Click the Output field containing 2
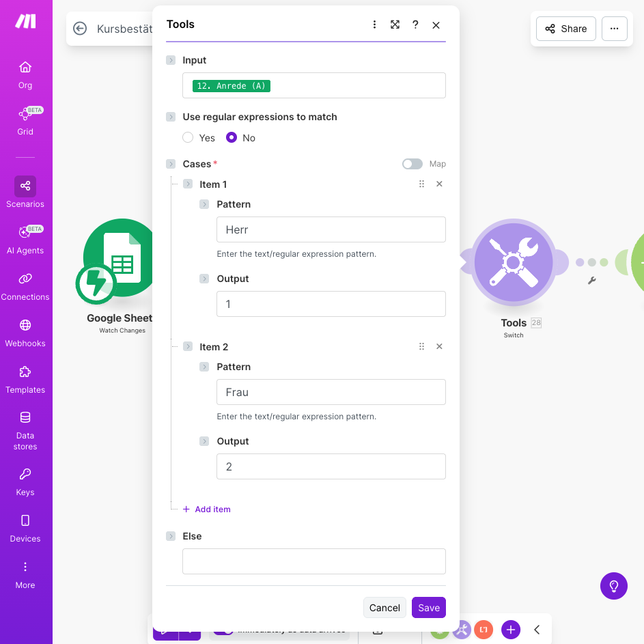The image size is (644, 644). point(331,466)
